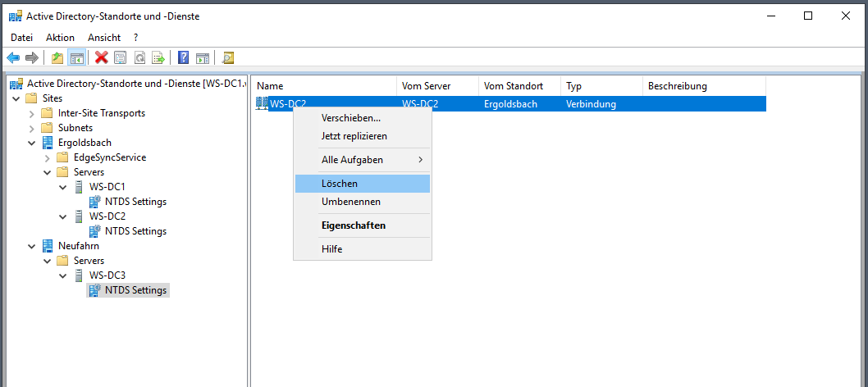Collapse the Ergoldsbach site node

coord(31,143)
